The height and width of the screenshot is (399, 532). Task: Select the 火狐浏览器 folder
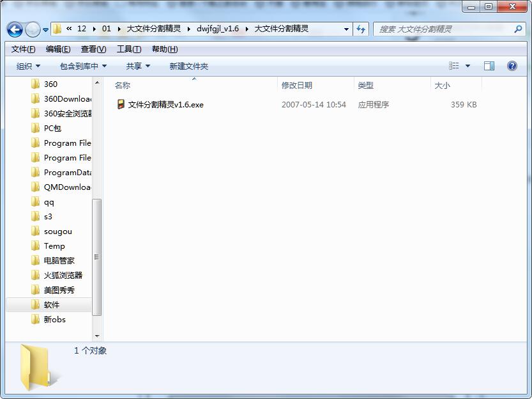coord(63,276)
